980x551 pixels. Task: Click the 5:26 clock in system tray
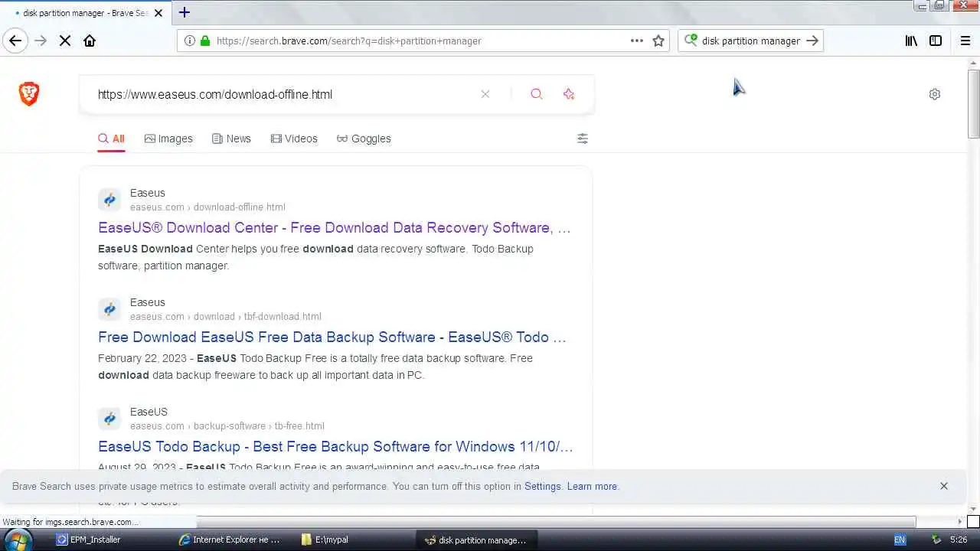coord(959,540)
